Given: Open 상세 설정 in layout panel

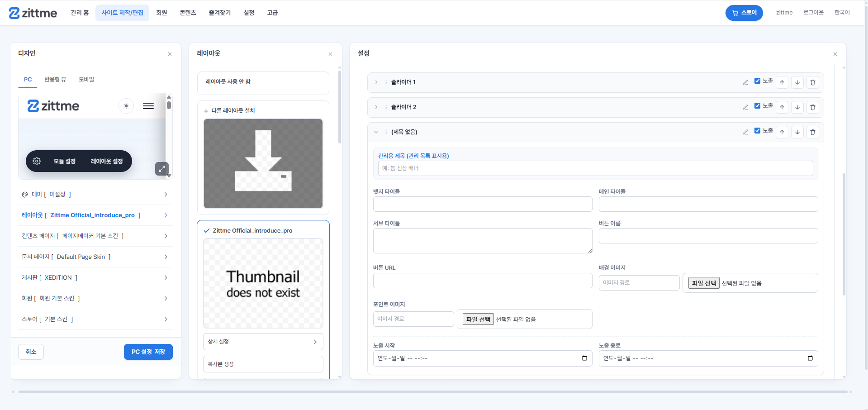Looking at the screenshot, I should (x=263, y=342).
